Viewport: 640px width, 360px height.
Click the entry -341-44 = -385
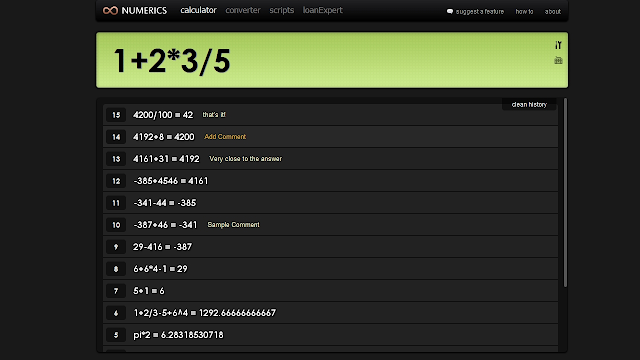point(164,203)
